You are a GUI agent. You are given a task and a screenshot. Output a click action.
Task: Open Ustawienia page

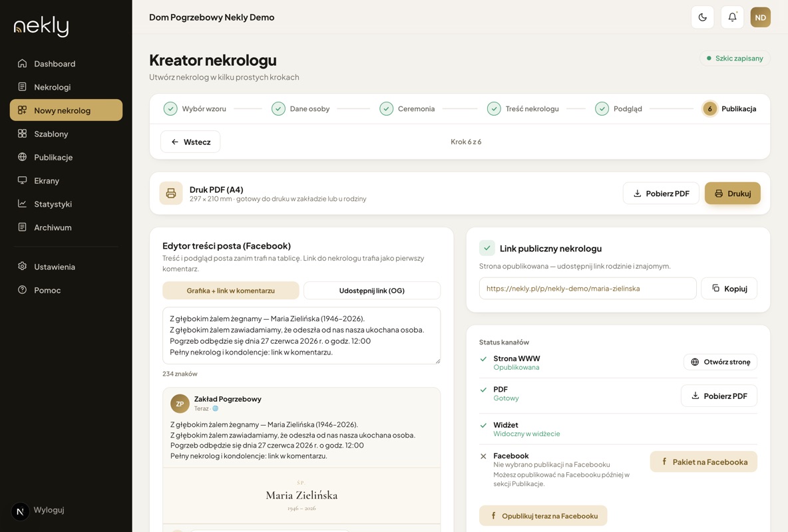click(66, 266)
